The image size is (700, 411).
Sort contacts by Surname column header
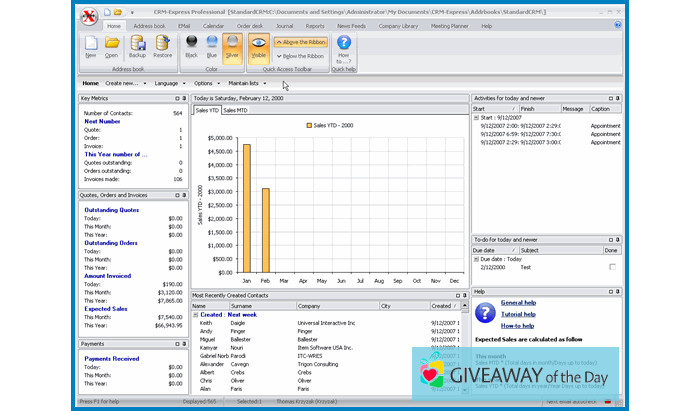pos(242,306)
